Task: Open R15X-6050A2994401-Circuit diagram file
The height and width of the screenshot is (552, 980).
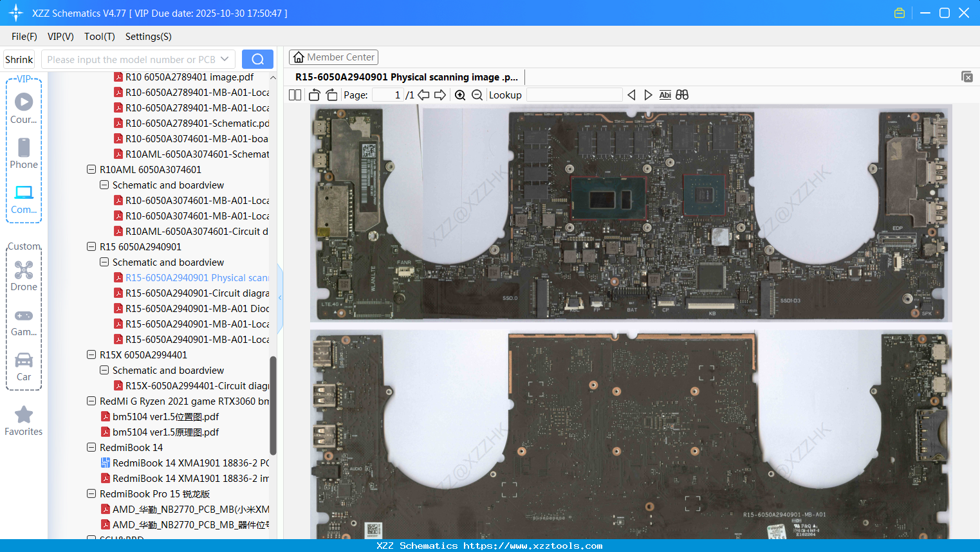Action: click(x=192, y=386)
